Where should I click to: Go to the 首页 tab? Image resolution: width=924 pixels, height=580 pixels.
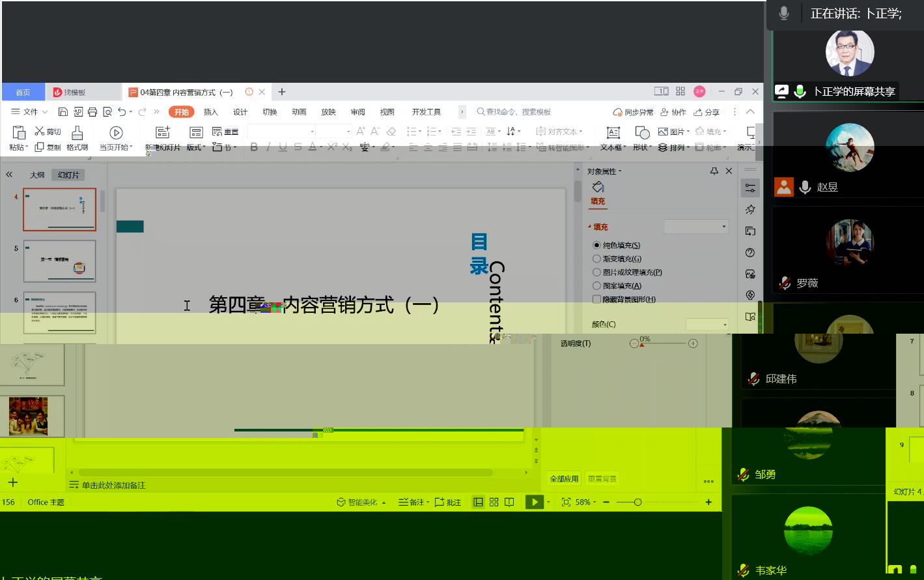23,92
